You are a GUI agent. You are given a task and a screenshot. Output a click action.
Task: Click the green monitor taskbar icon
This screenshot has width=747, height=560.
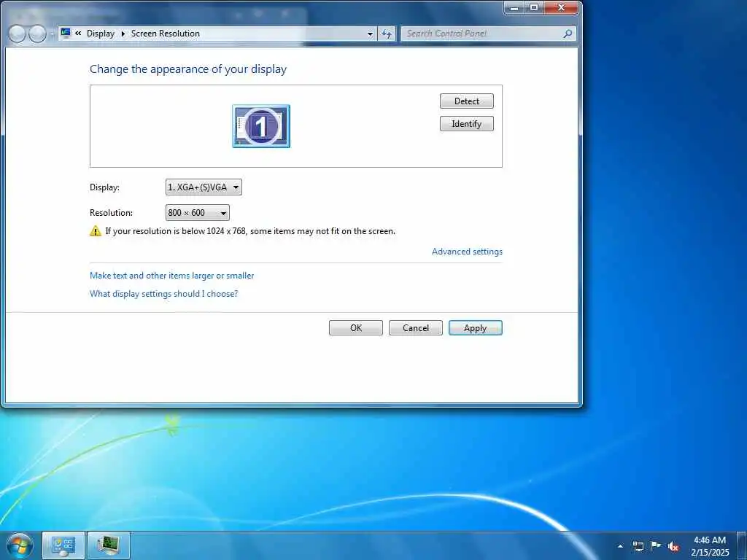[x=109, y=545]
